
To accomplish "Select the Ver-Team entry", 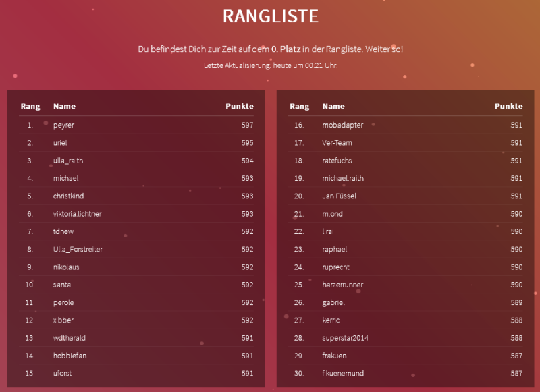I will tap(337, 142).
